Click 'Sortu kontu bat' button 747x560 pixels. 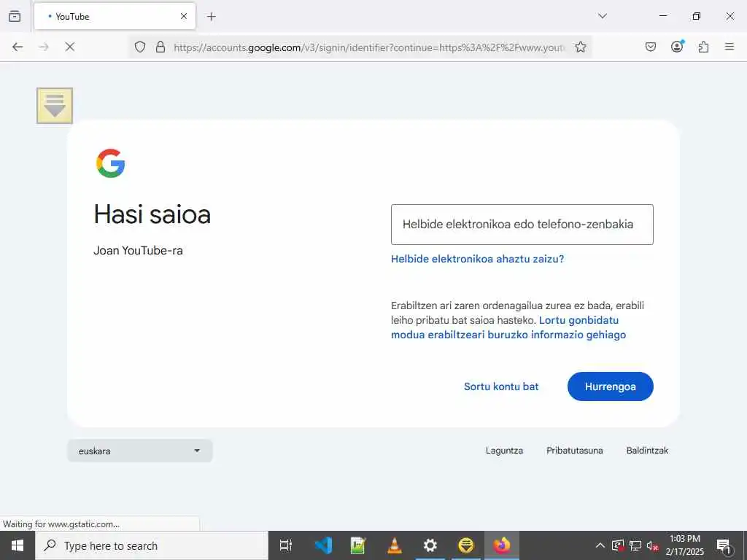point(501,386)
